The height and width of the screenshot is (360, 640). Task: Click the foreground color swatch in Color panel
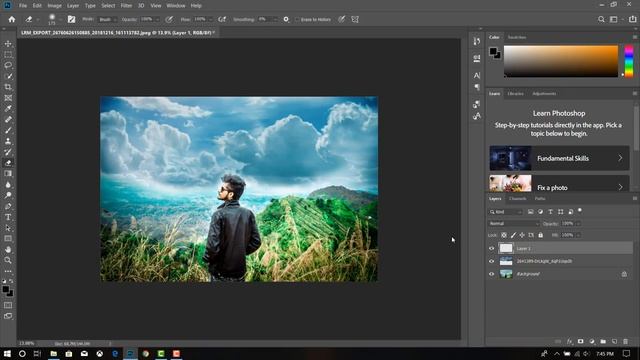pyautogui.click(x=493, y=51)
